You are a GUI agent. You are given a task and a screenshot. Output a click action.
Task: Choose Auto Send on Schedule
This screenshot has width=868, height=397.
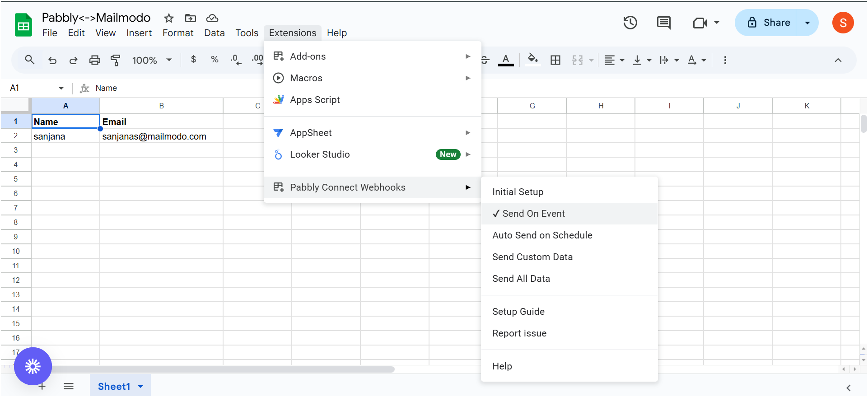click(x=569, y=235)
